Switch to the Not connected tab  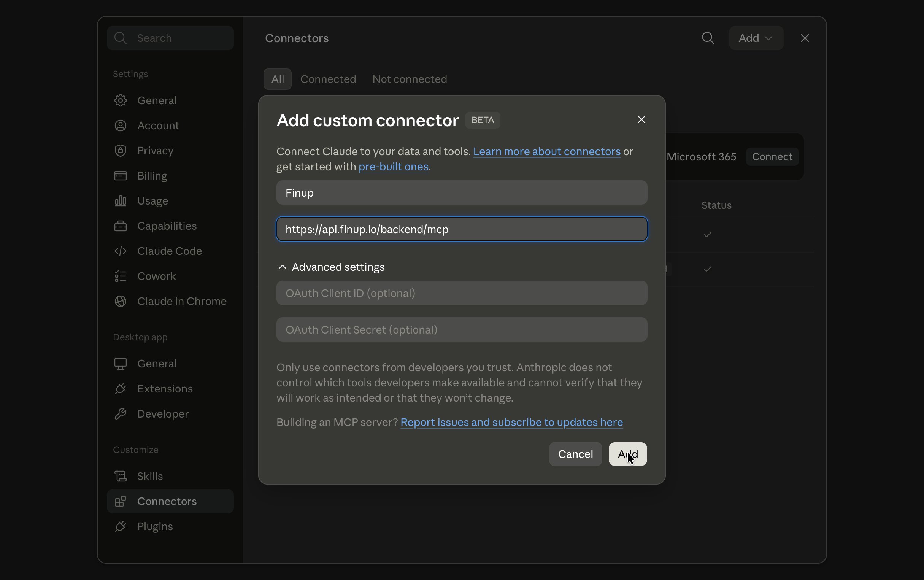(x=410, y=79)
